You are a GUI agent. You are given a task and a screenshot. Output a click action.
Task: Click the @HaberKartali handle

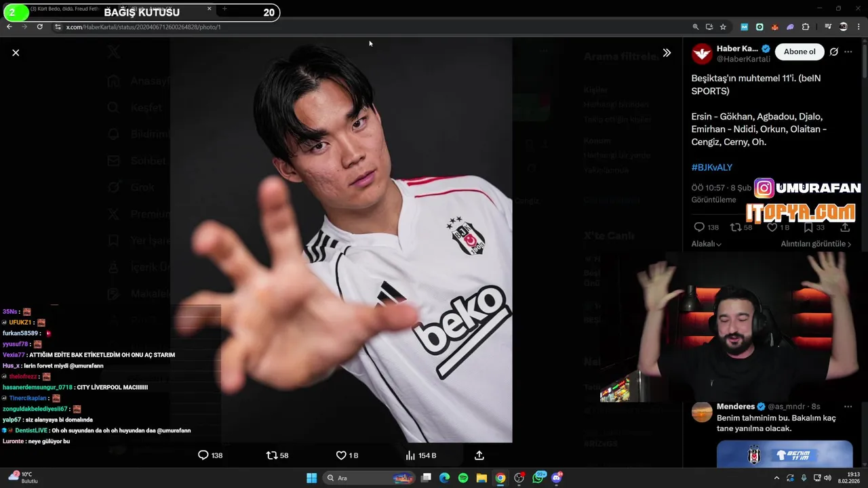click(743, 59)
